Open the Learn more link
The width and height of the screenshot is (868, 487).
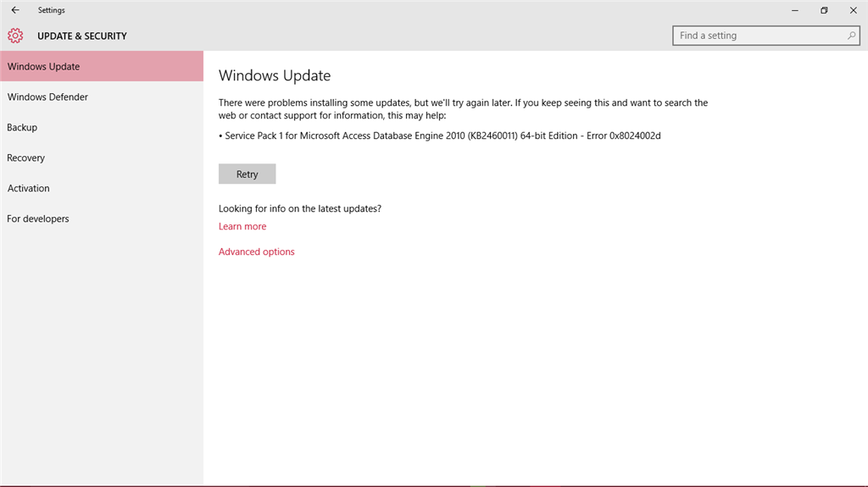pyautogui.click(x=242, y=226)
